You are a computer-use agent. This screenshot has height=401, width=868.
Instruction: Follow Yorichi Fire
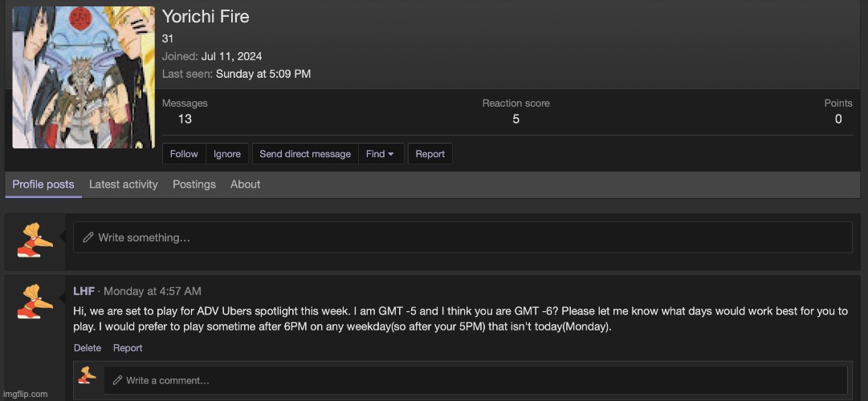(x=184, y=154)
